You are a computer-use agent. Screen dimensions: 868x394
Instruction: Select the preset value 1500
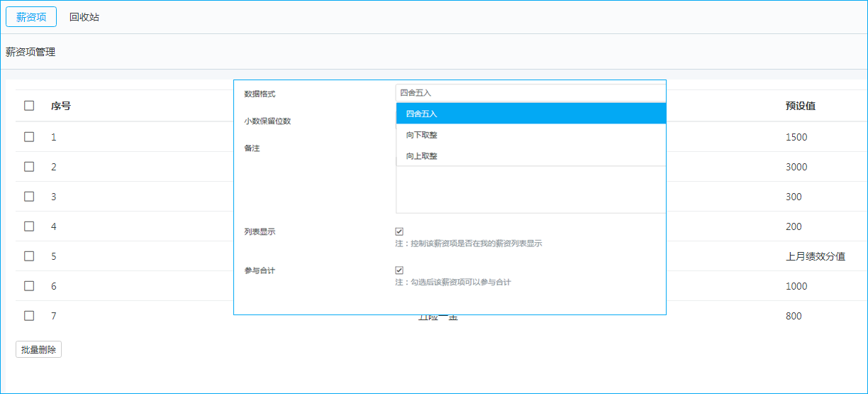796,137
